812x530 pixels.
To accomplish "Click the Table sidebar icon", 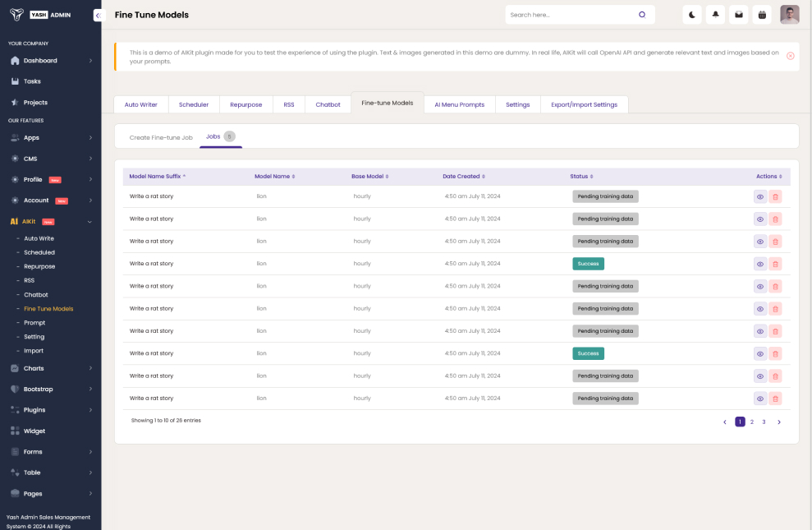I will (15, 472).
